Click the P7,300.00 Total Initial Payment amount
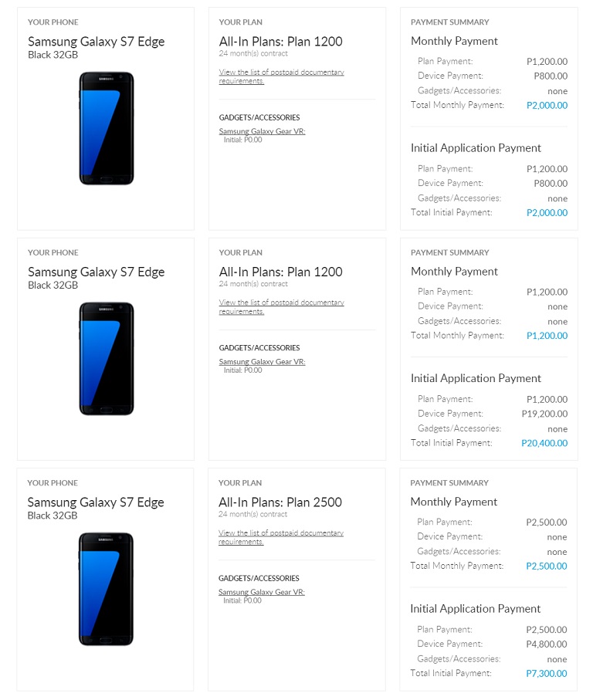 pos(547,673)
